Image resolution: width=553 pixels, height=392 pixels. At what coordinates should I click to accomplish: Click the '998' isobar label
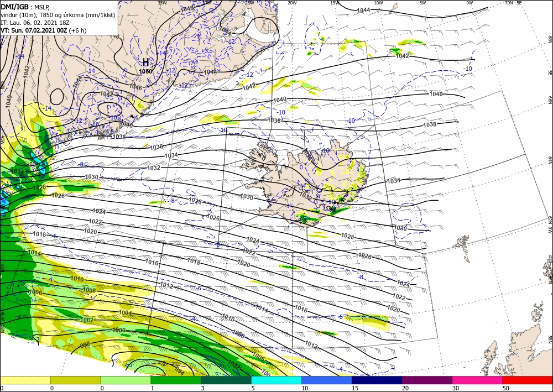(85, 344)
